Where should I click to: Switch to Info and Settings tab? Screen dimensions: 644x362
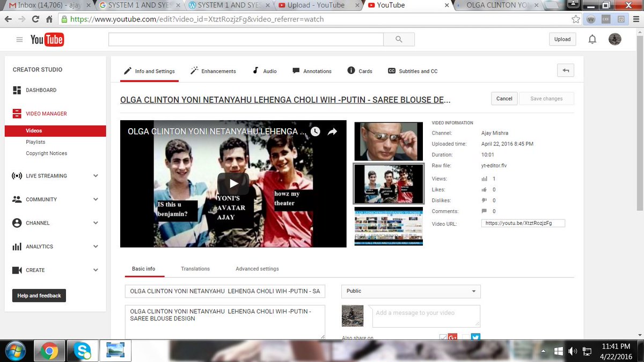[x=149, y=71]
